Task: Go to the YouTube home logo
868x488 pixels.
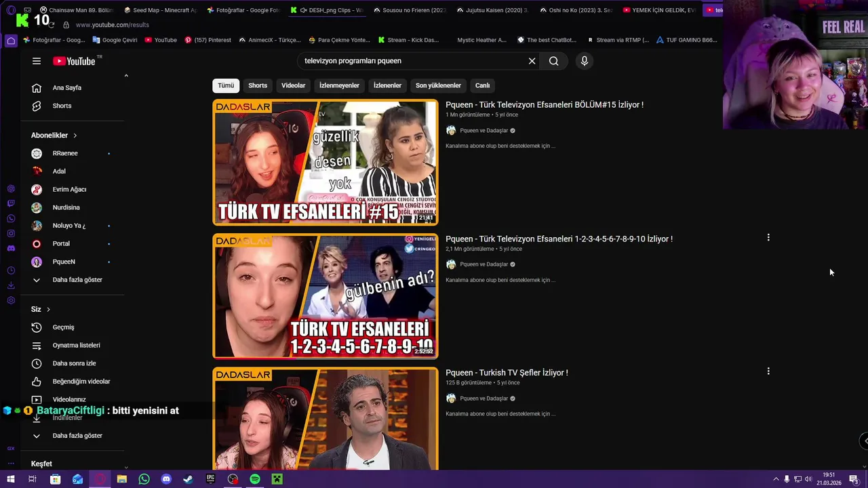Action: [x=75, y=61]
